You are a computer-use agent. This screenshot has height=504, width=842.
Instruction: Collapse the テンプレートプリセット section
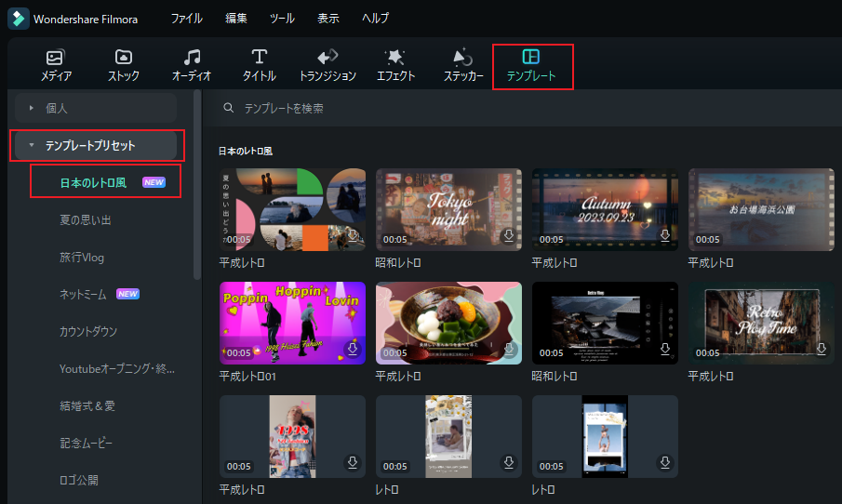tap(31, 145)
